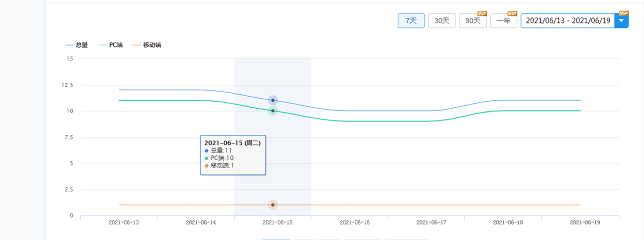Click the VIP badge above date picker

(624, 13)
